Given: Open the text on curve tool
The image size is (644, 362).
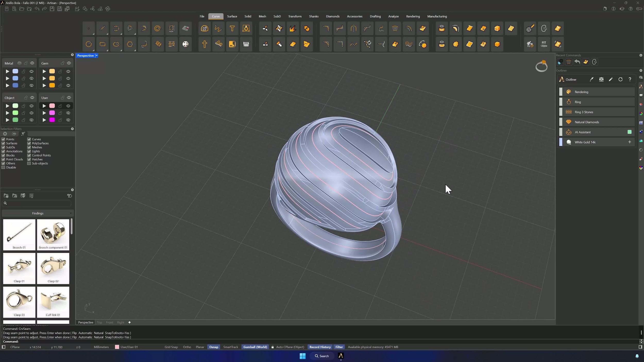Looking at the screenshot, I should coord(218,44).
